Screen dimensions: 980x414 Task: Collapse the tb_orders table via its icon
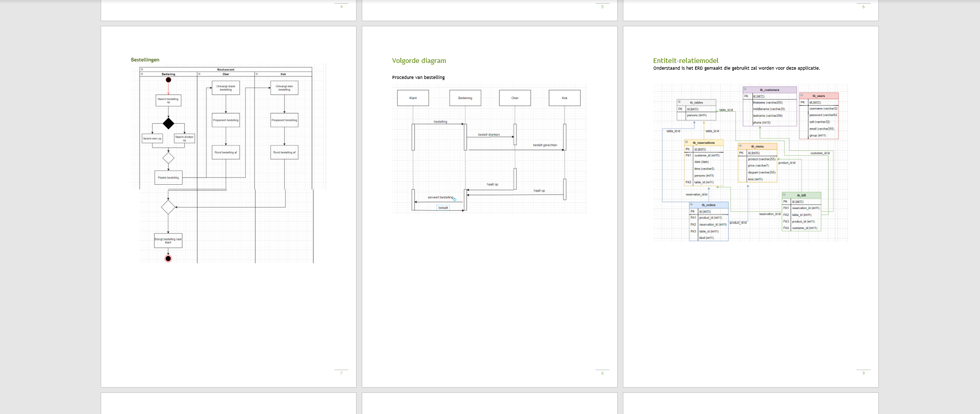pyautogui.click(x=692, y=205)
